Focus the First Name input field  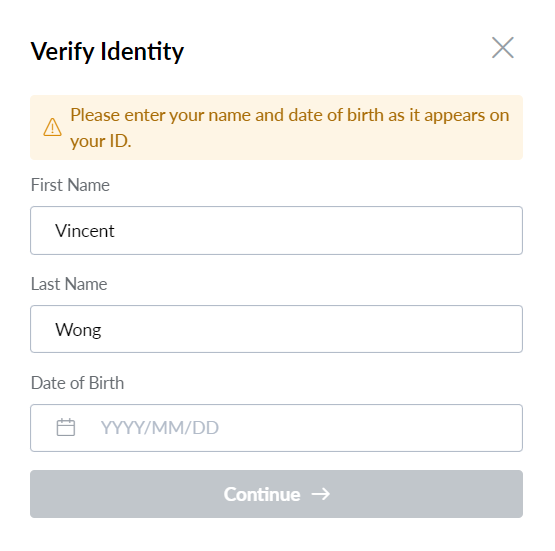276,230
